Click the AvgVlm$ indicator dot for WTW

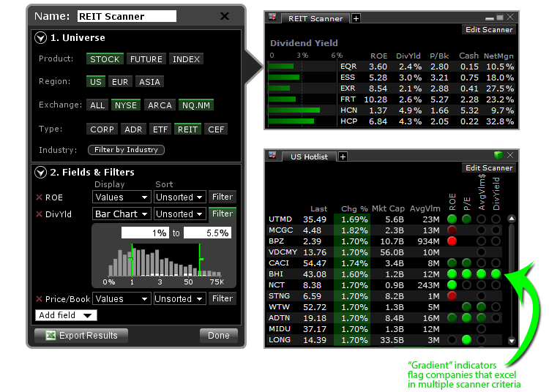[481, 307]
